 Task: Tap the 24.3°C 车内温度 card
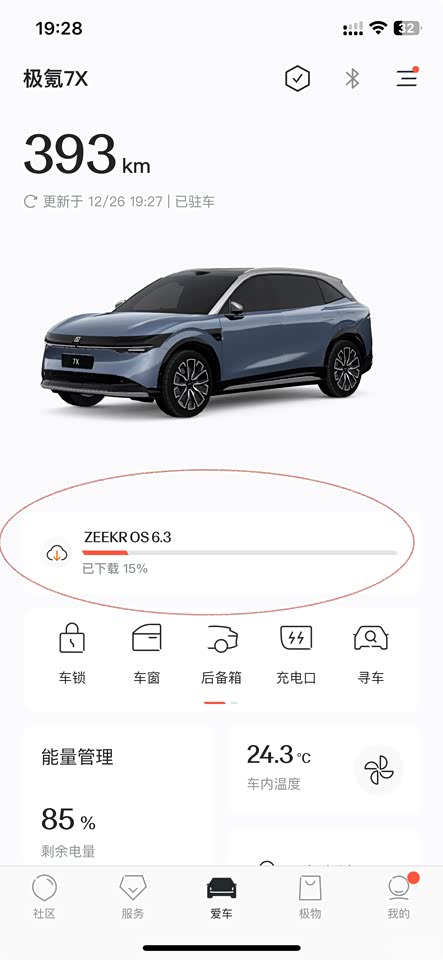323,770
